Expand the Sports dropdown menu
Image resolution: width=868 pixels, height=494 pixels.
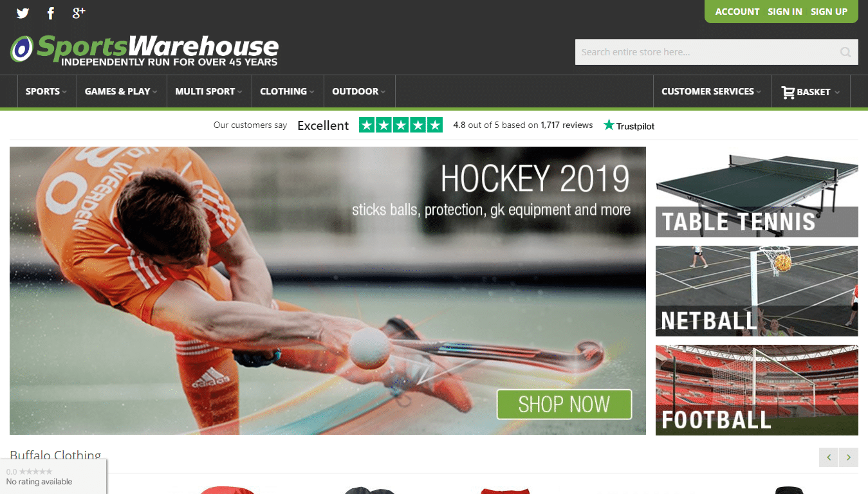point(46,91)
